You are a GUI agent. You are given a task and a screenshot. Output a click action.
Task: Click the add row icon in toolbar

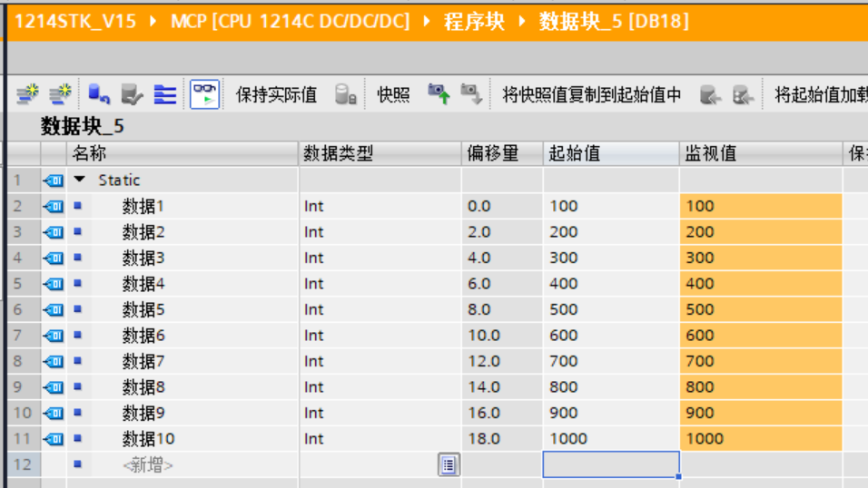click(x=61, y=94)
